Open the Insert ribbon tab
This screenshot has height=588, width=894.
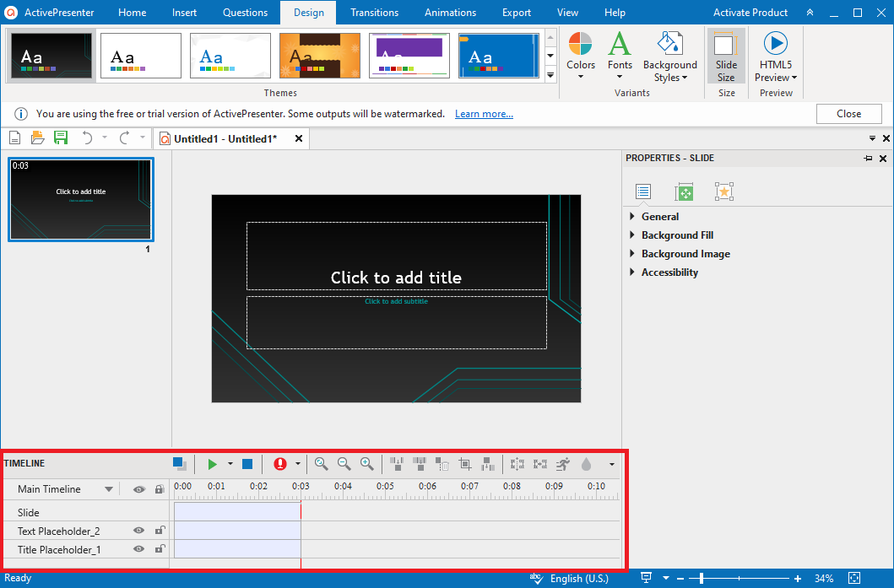click(184, 13)
